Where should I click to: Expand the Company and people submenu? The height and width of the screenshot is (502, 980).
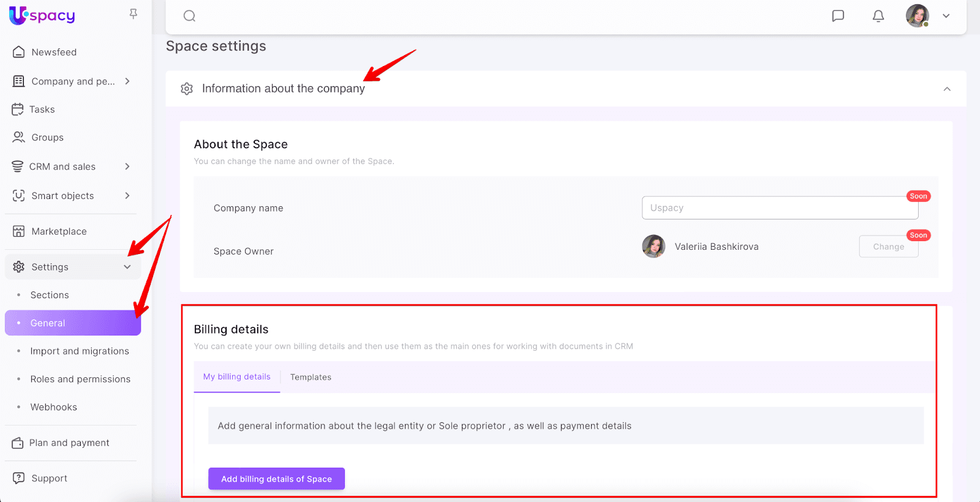tap(127, 81)
